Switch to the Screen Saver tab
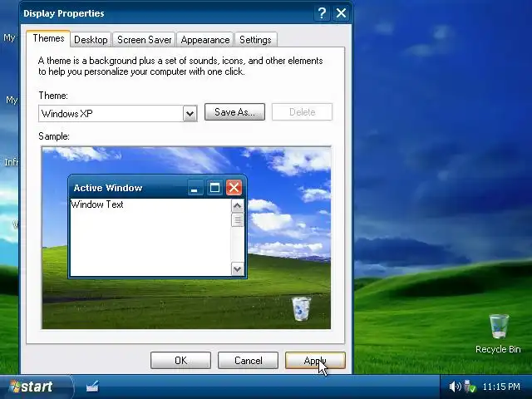Image resolution: width=532 pixels, height=399 pixels. pyautogui.click(x=144, y=40)
